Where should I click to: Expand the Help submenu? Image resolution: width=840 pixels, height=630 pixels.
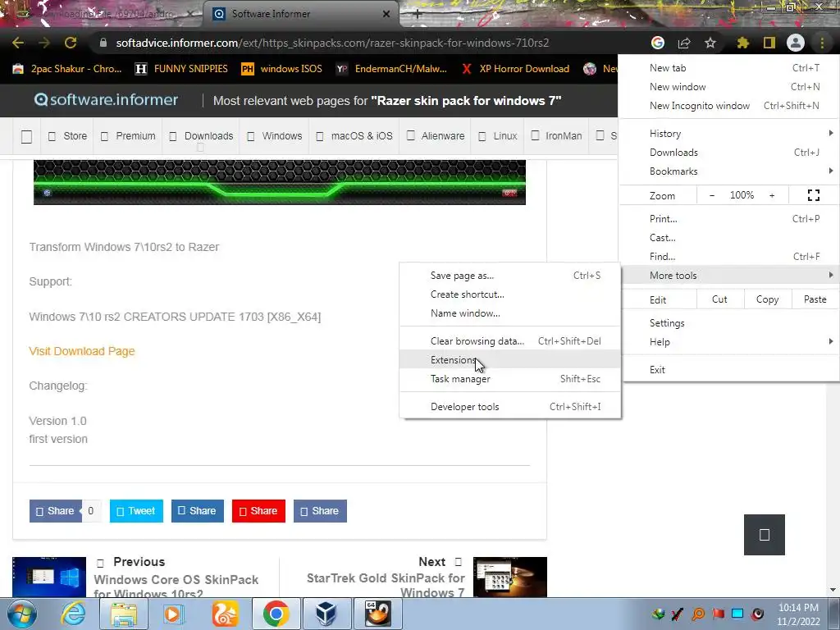728,342
